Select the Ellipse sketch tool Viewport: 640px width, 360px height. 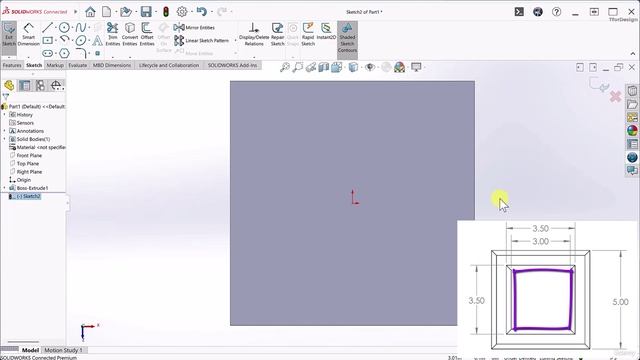coord(81,40)
